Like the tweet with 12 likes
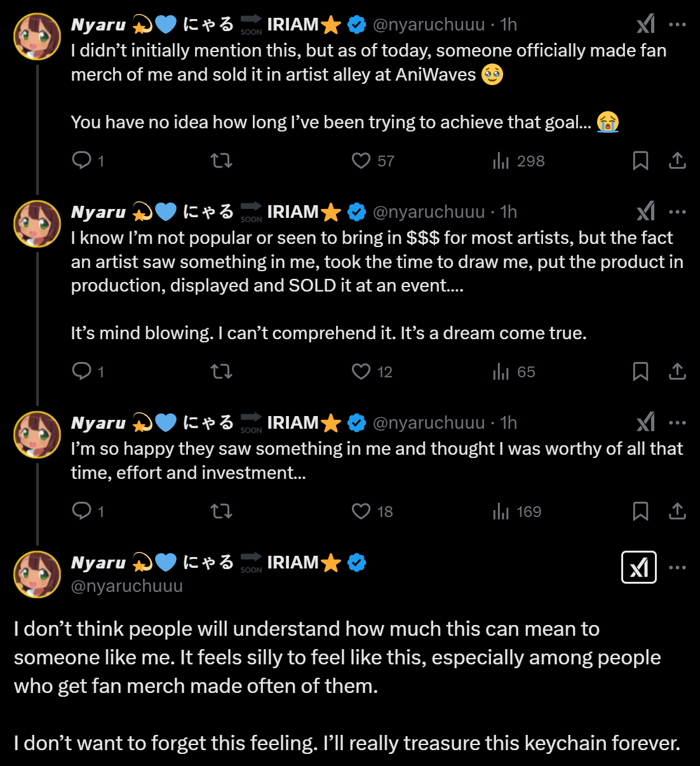Screen dimensions: 700x766 tap(361, 372)
